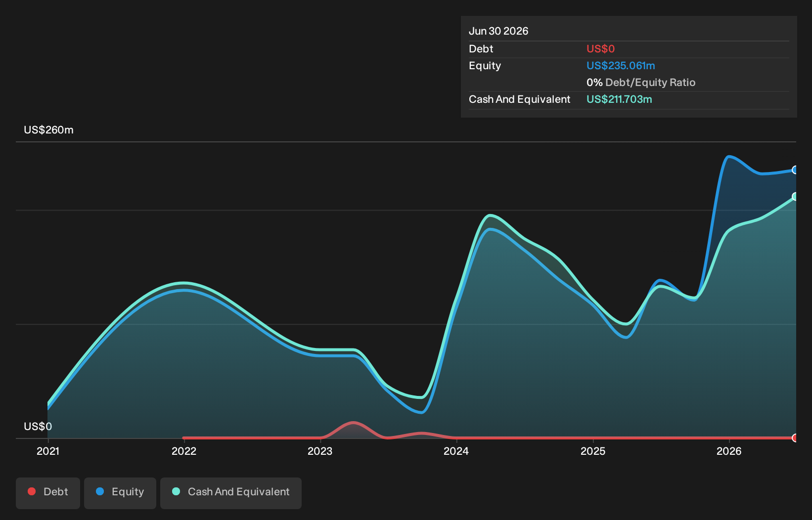Select the teal Cash endpoint marker
This screenshot has width=812, height=520.
795,197
